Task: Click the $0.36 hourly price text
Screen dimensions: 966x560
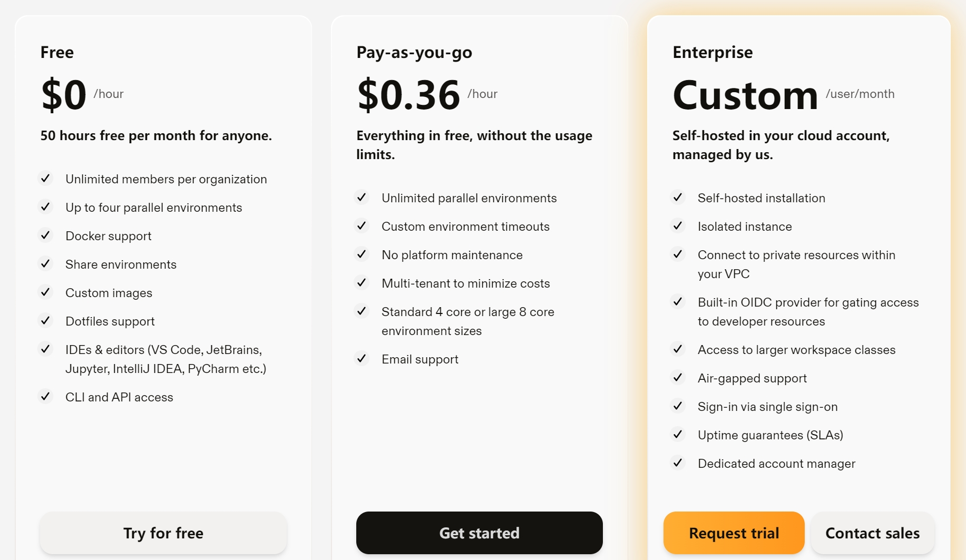Action: tap(409, 95)
